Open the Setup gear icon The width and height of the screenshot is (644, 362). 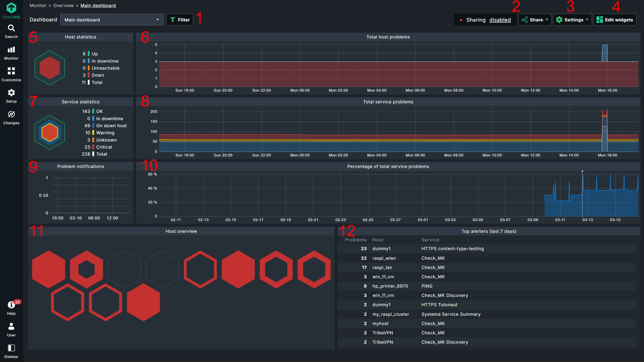11,93
